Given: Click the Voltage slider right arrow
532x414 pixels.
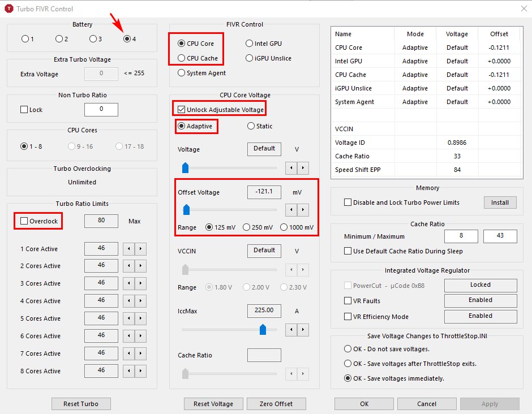Looking at the screenshot, I should click(x=303, y=168).
